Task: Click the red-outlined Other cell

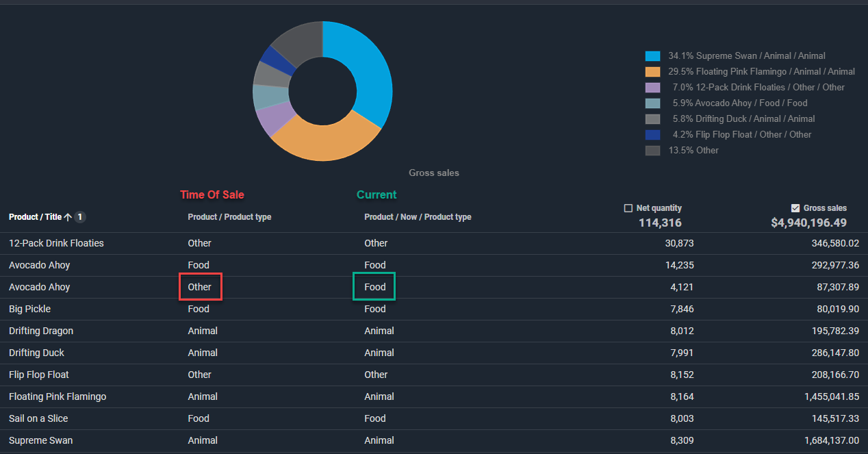Action: (x=200, y=287)
